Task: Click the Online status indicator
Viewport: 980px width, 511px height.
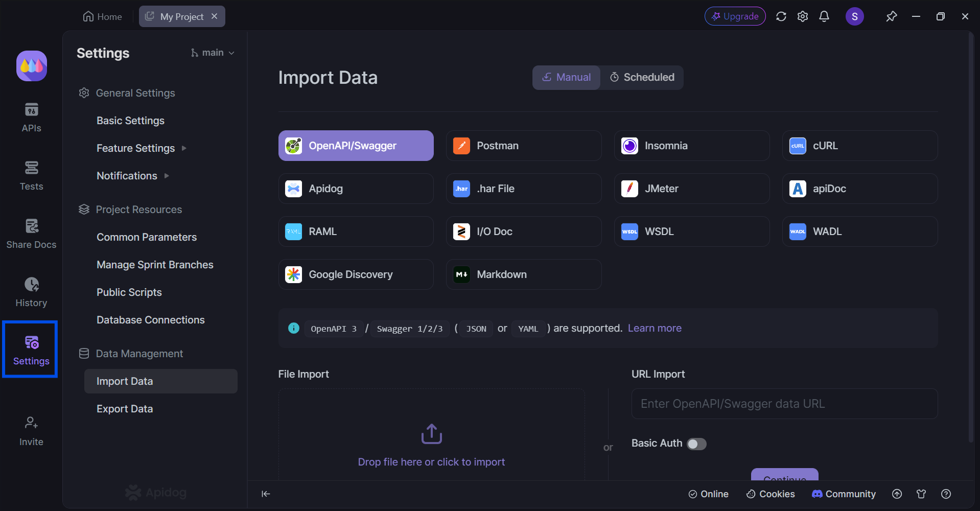Action: [x=708, y=494]
